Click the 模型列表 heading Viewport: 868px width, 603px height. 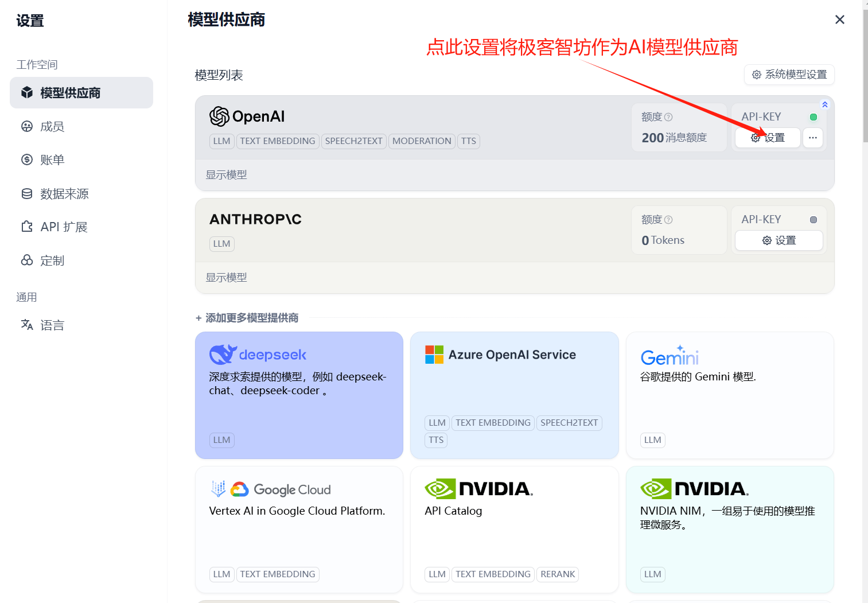click(219, 75)
